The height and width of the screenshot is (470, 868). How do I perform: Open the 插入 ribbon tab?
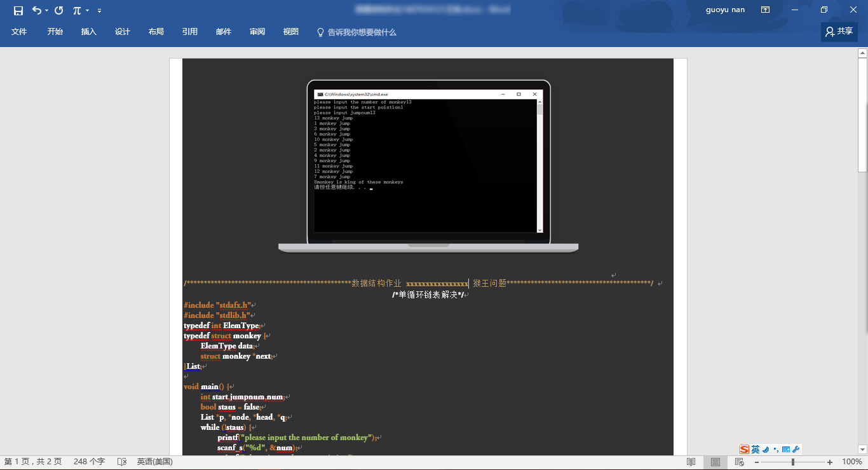point(89,32)
